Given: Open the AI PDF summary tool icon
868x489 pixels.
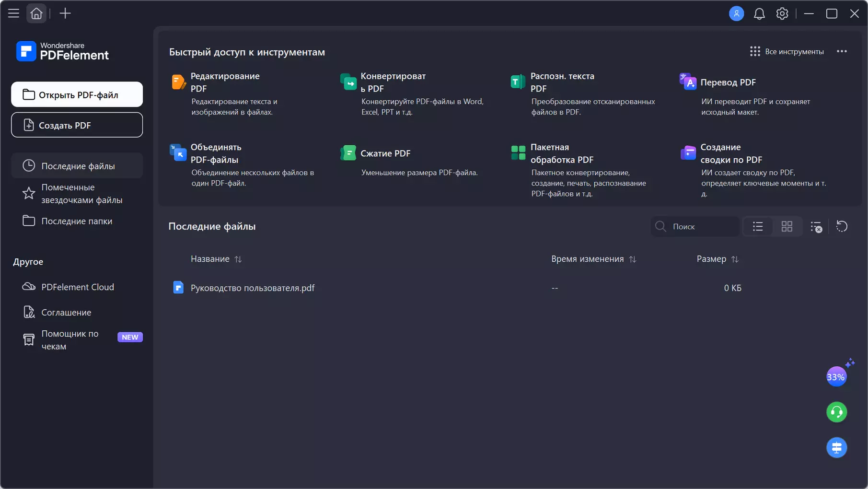Looking at the screenshot, I should 688,153.
